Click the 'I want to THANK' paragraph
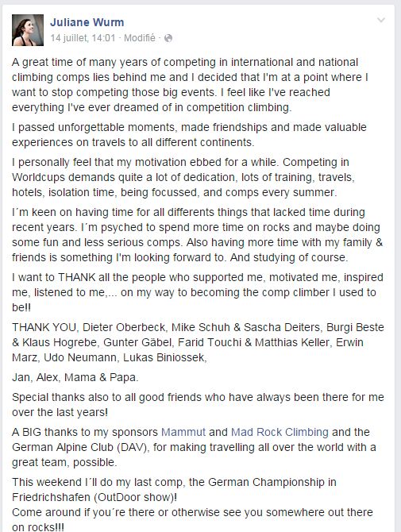The height and width of the screenshot is (532, 401). [x=198, y=292]
